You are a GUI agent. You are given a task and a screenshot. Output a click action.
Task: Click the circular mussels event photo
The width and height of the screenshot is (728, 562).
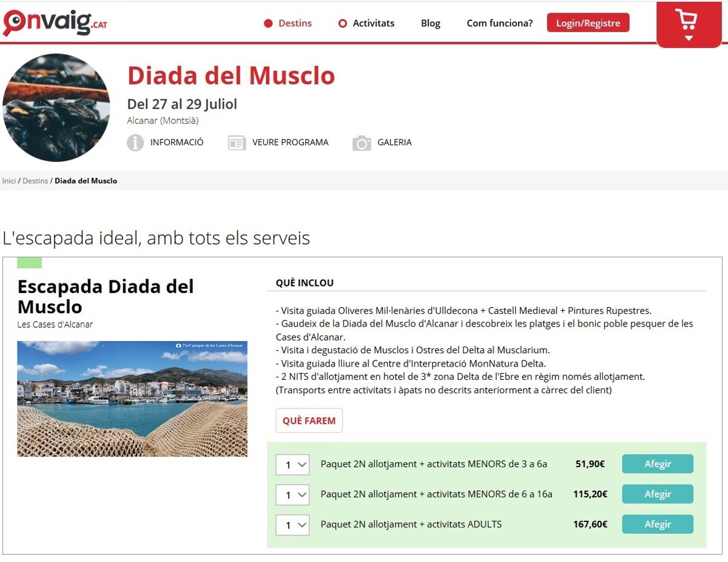56,107
